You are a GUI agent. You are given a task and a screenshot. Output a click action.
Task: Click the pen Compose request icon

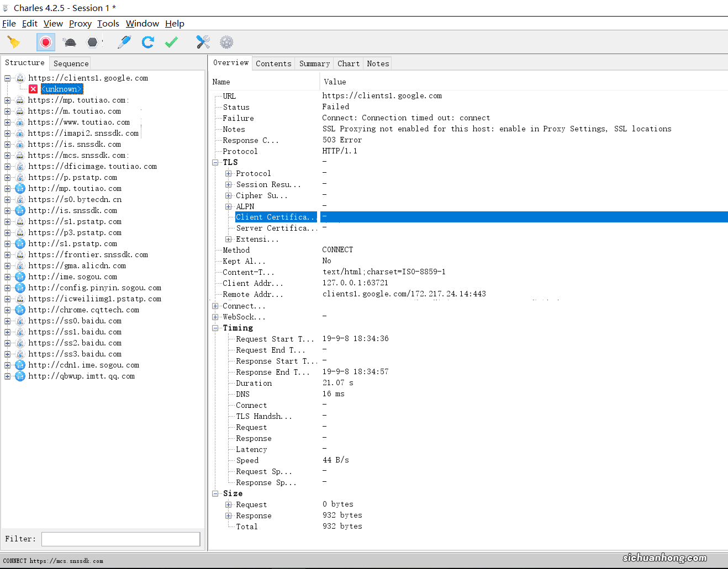tap(125, 42)
